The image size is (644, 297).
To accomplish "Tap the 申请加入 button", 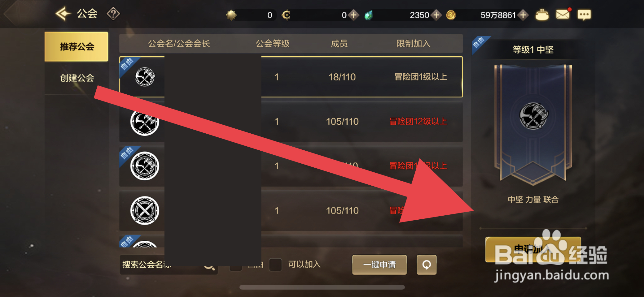I will [533, 249].
